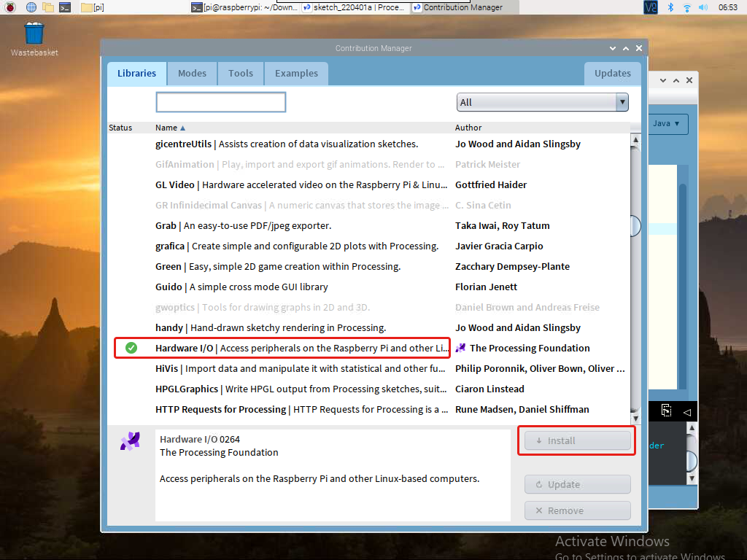747x560 pixels.
Task: Click author Gottfried Haider
Action: (x=491, y=184)
